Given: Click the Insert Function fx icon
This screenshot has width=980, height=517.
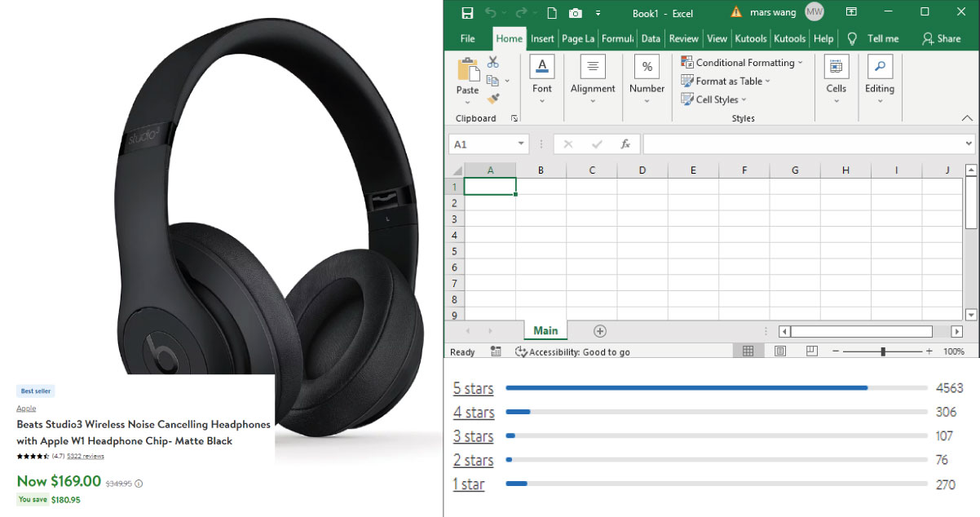Looking at the screenshot, I should tap(625, 144).
